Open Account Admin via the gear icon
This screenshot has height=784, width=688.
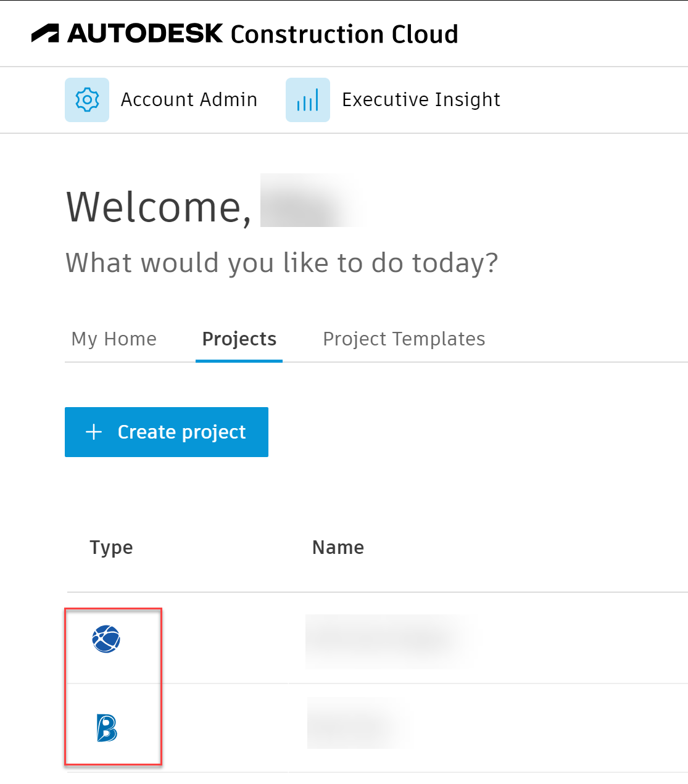coord(87,100)
